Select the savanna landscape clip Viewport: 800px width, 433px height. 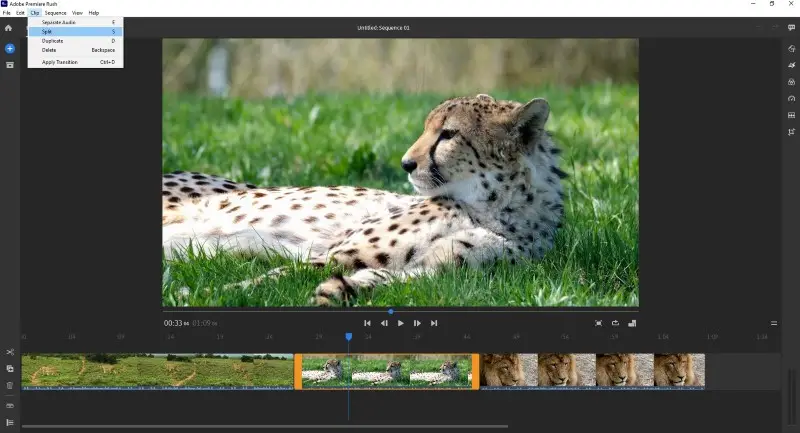[x=157, y=371]
